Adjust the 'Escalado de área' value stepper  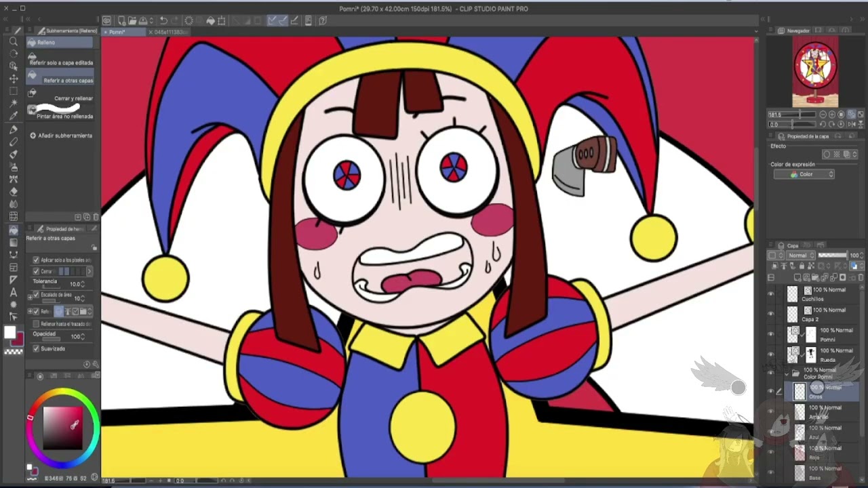83,298
